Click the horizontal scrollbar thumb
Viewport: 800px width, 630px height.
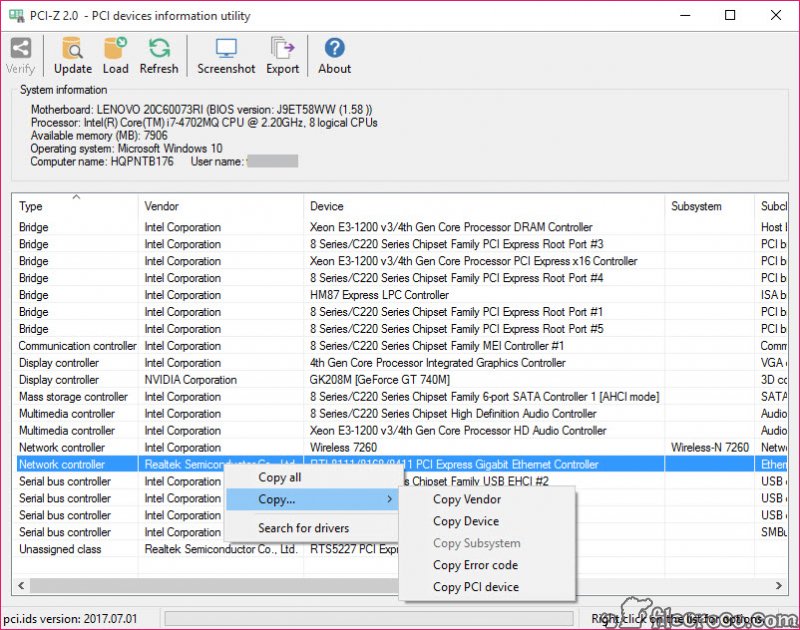[214, 586]
